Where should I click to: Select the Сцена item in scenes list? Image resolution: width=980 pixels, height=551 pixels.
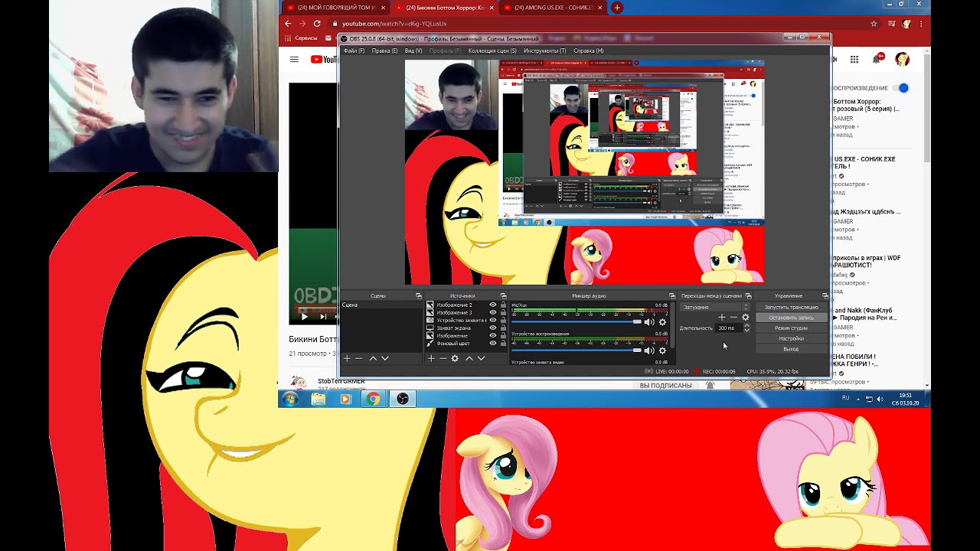[x=381, y=305]
